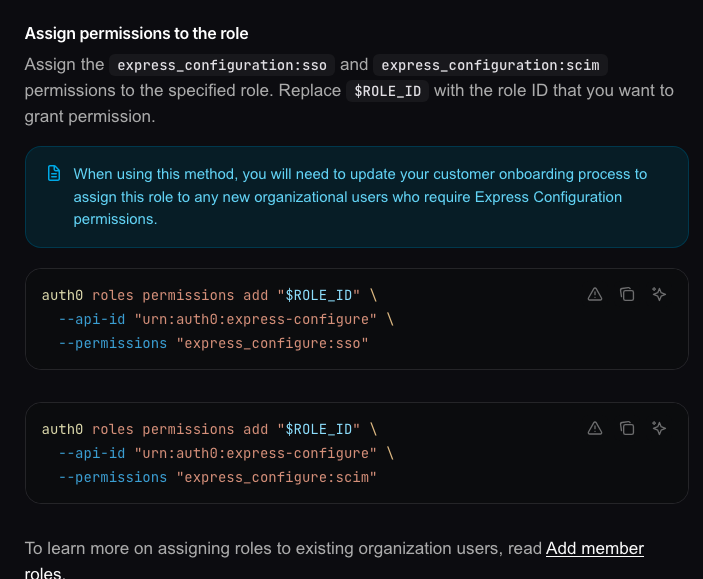Click report-issue warning icon on sso code block
The width and height of the screenshot is (703, 579).
pyautogui.click(x=595, y=294)
